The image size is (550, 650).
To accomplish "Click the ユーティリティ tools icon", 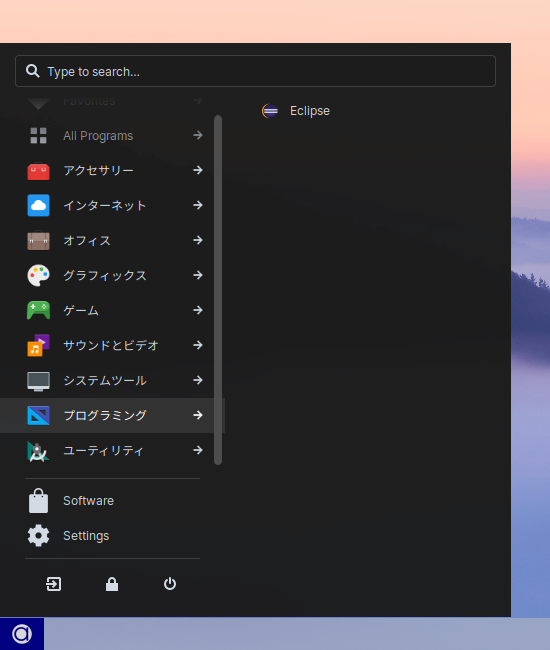I will tap(39, 451).
